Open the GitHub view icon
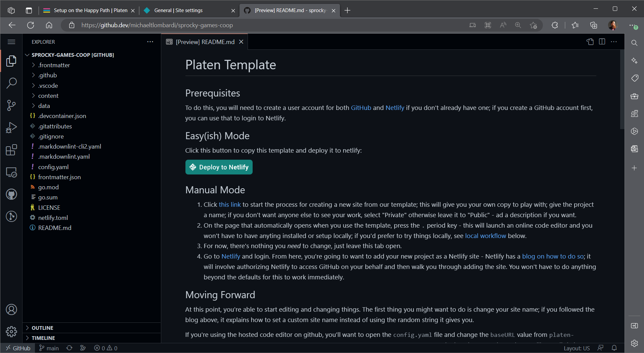This screenshot has height=353, width=644. point(11,194)
